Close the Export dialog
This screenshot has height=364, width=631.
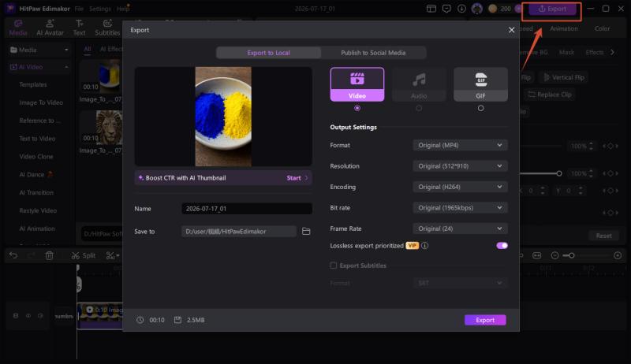tap(511, 30)
